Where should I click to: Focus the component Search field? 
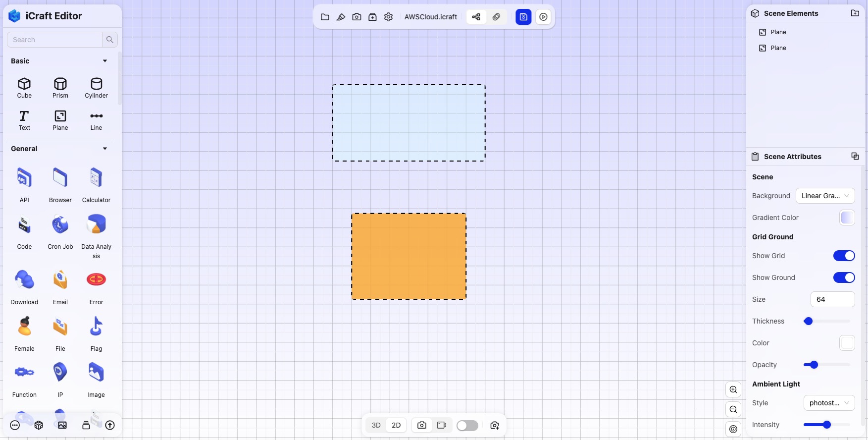tap(54, 40)
